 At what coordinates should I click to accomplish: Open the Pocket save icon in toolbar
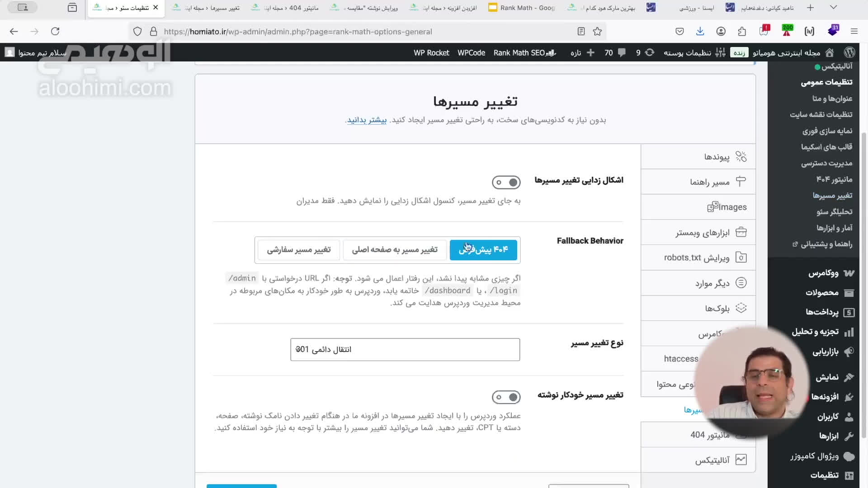coord(679,32)
